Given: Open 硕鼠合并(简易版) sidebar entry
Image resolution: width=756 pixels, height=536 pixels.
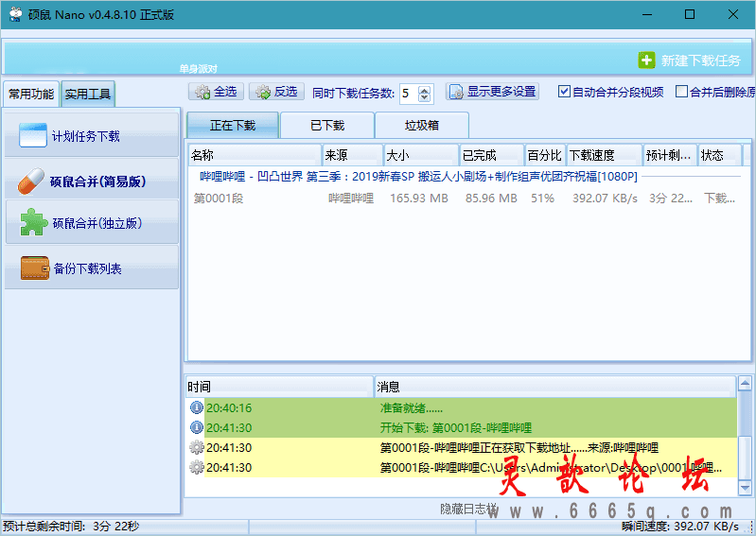Looking at the screenshot, I should tap(92, 182).
